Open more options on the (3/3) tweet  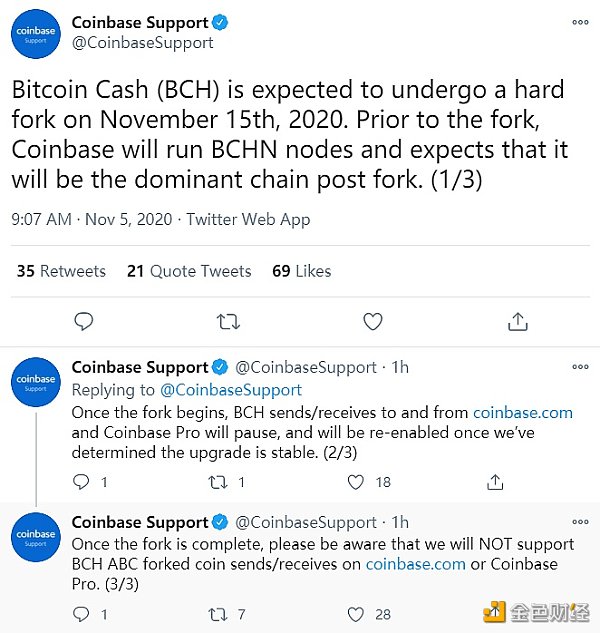[x=580, y=522]
